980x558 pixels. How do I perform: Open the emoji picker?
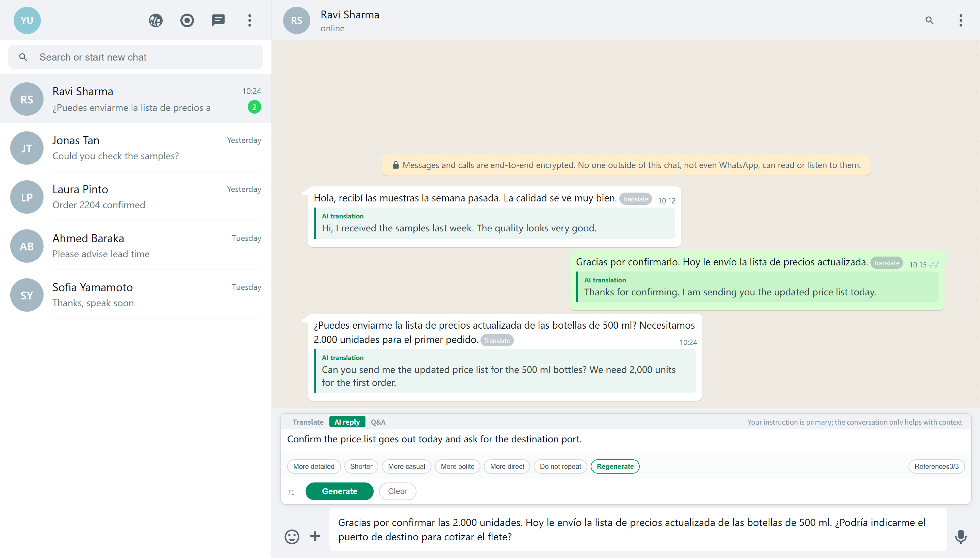click(x=292, y=536)
